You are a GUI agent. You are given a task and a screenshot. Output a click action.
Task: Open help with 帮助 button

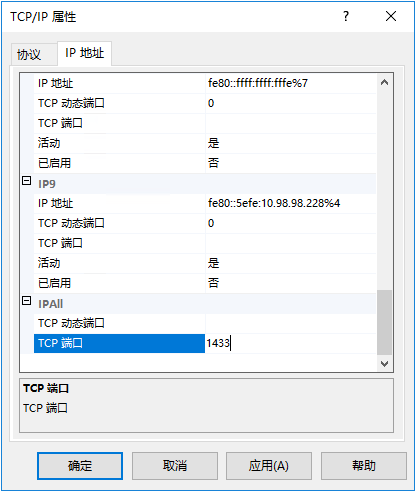(x=364, y=466)
